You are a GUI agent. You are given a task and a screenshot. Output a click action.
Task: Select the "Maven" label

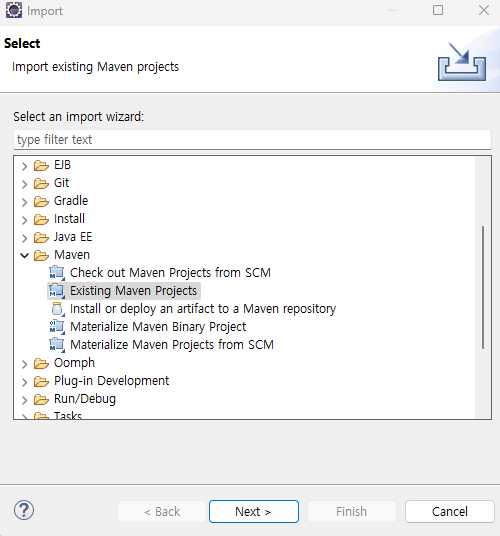(72, 255)
